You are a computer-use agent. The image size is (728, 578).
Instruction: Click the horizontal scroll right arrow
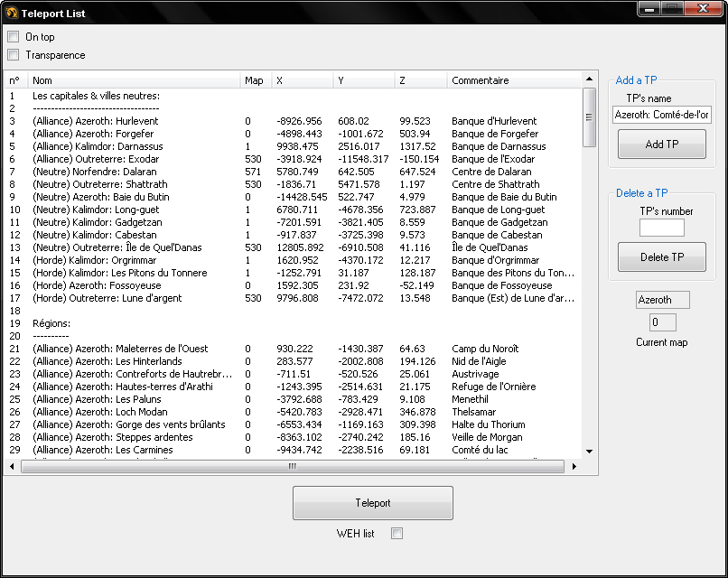(x=574, y=467)
